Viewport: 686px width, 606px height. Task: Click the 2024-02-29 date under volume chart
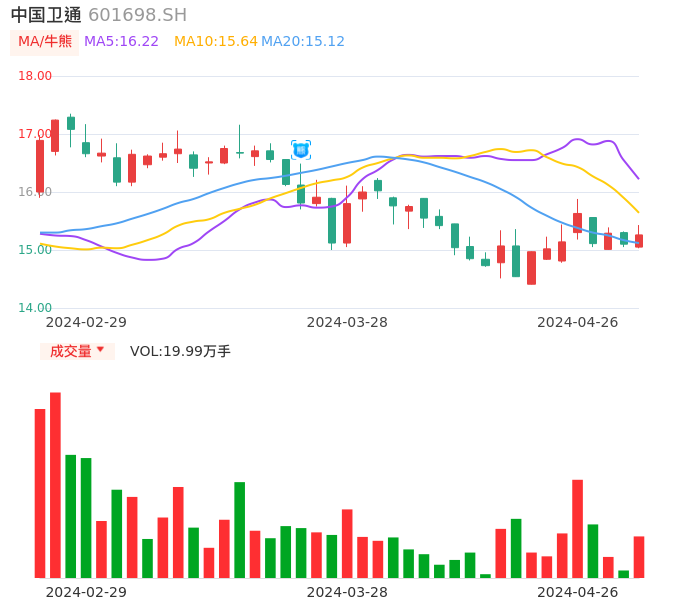coord(86,592)
